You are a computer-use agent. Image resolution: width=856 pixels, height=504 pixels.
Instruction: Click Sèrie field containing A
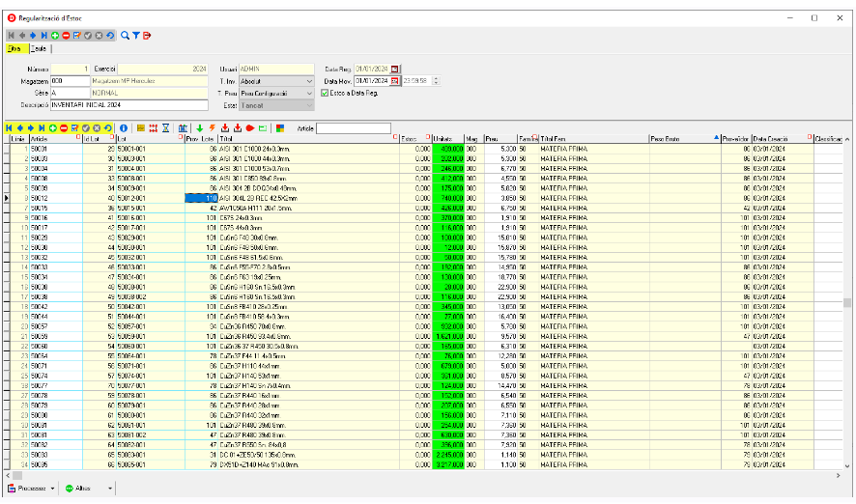pyautogui.click(x=70, y=94)
